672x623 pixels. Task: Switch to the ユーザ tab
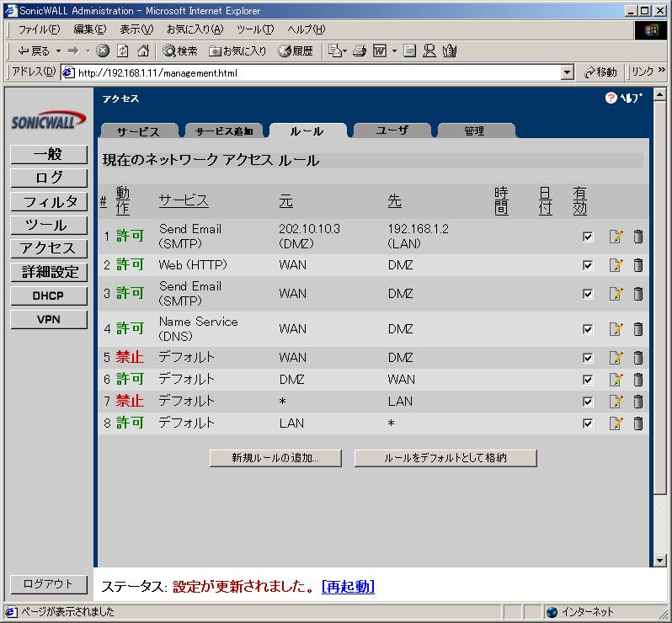[392, 130]
